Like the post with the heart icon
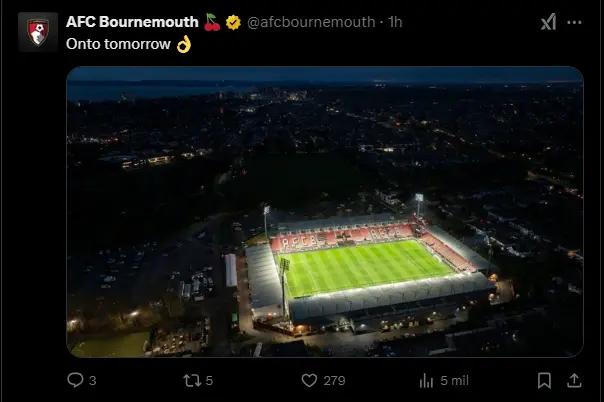Screen dimensions: 604x402 coord(309,380)
